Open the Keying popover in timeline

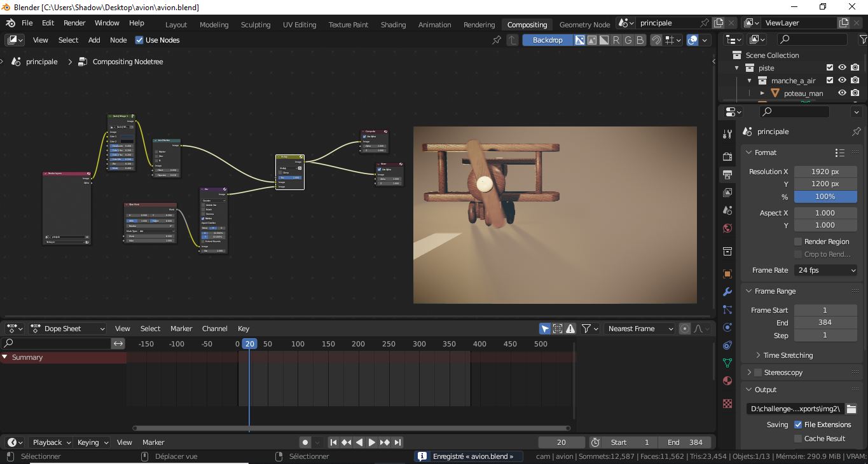(92, 442)
